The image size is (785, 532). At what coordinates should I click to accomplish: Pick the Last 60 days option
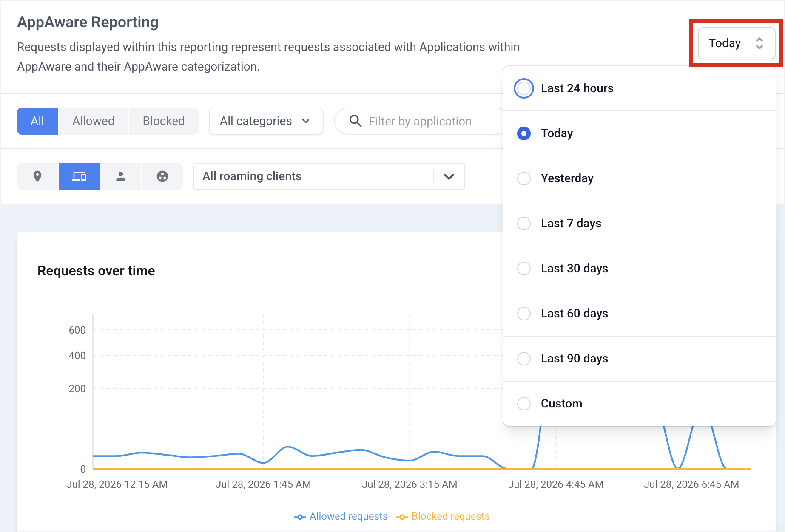pyautogui.click(x=640, y=314)
